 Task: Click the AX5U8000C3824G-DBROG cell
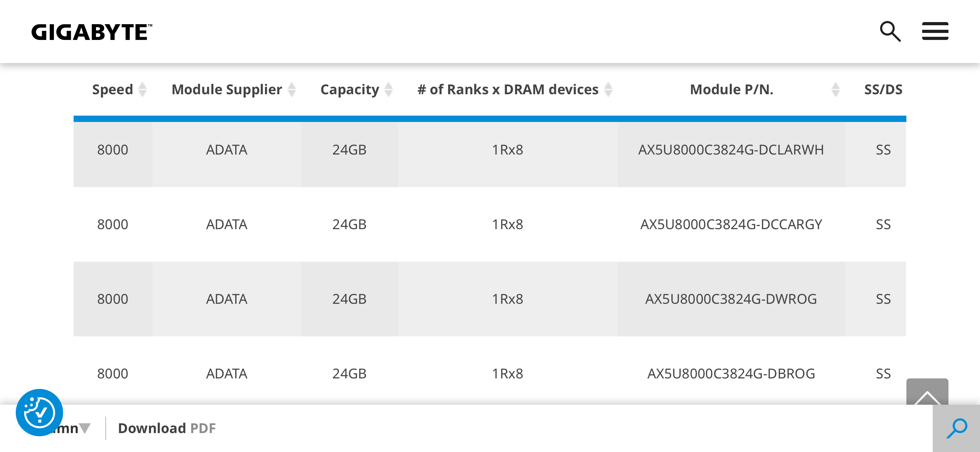(x=731, y=374)
